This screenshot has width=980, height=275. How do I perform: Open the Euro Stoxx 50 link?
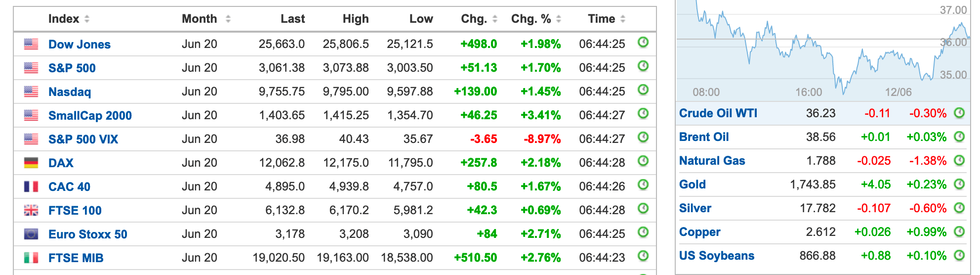[88, 234]
